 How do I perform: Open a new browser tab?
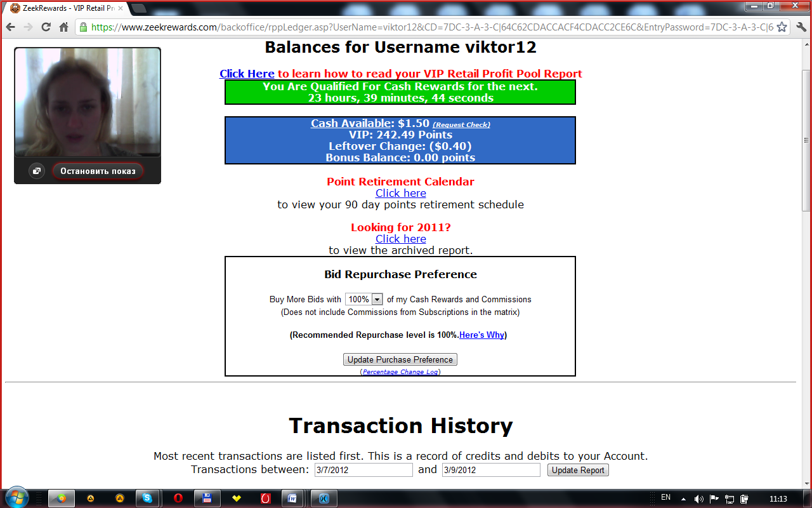click(138, 8)
